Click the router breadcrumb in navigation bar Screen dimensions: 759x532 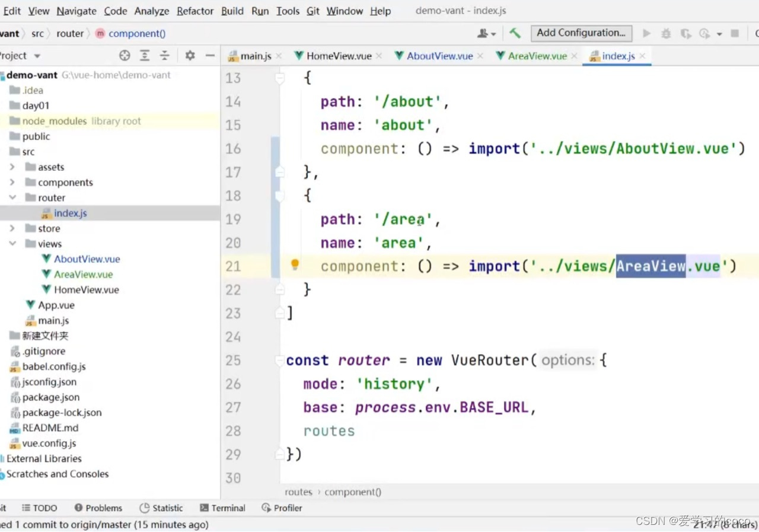point(70,34)
